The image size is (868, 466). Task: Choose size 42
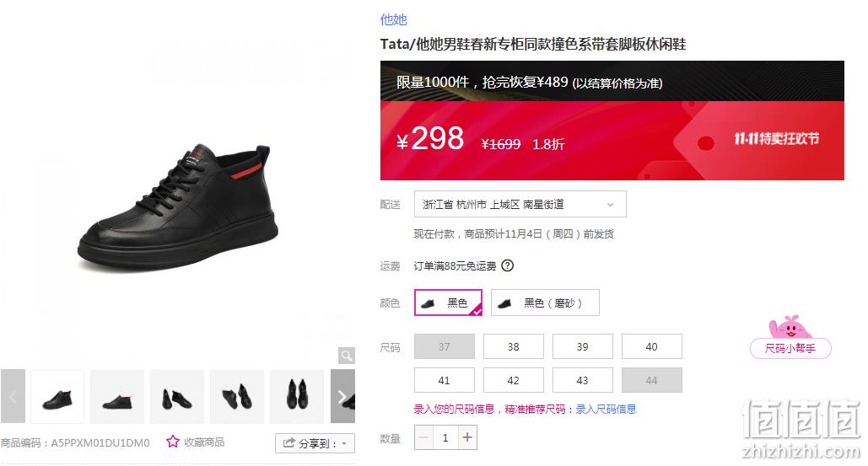pyautogui.click(x=513, y=380)
